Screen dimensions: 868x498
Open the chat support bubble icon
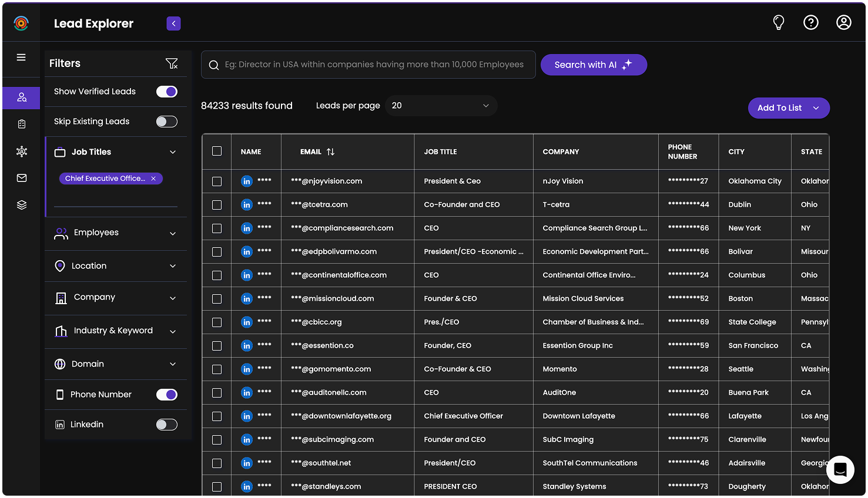tap(840, 470)
